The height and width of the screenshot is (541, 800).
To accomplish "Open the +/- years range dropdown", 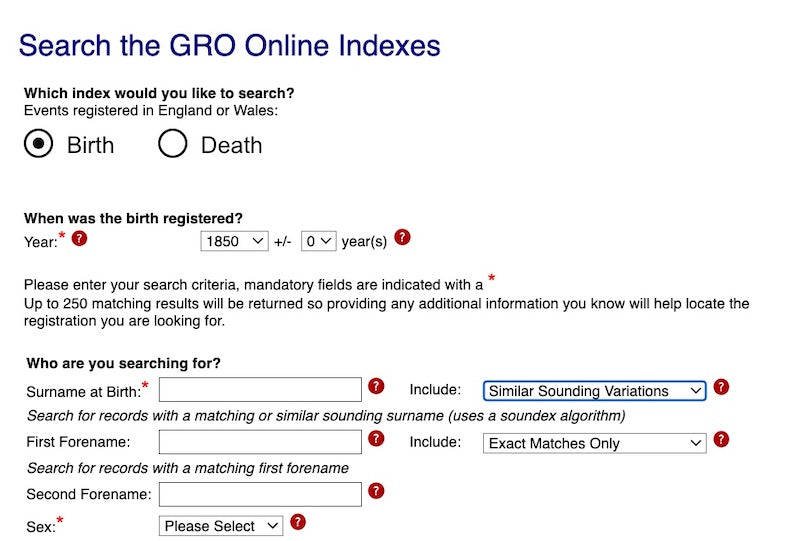I will click(318, 241).
